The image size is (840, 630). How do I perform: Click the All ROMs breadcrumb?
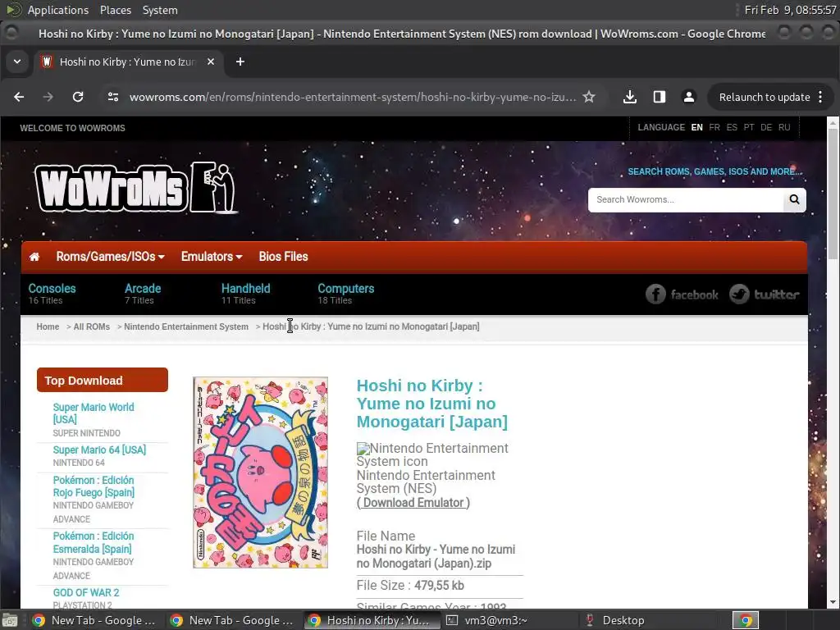coord(92,326)
